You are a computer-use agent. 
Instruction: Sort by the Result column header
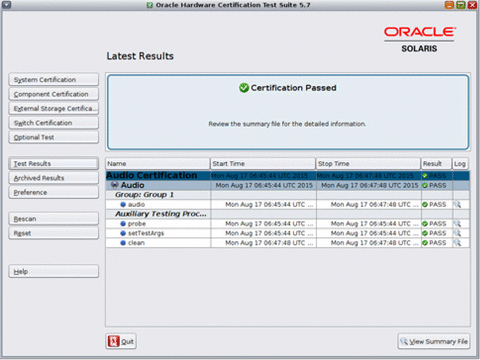pos(436,164)
